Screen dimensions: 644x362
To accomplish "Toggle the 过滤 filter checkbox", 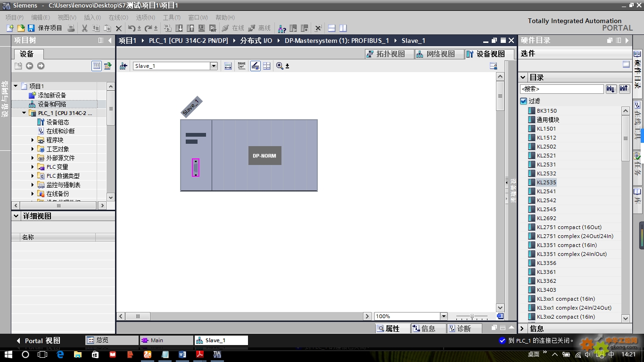I will click(x=523, y=101).
